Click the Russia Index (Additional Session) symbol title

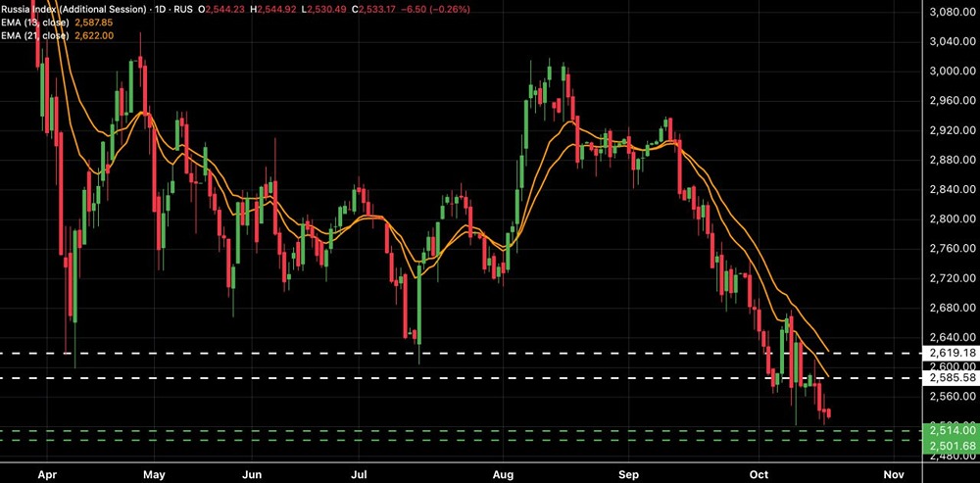click(x=73, y=10)
